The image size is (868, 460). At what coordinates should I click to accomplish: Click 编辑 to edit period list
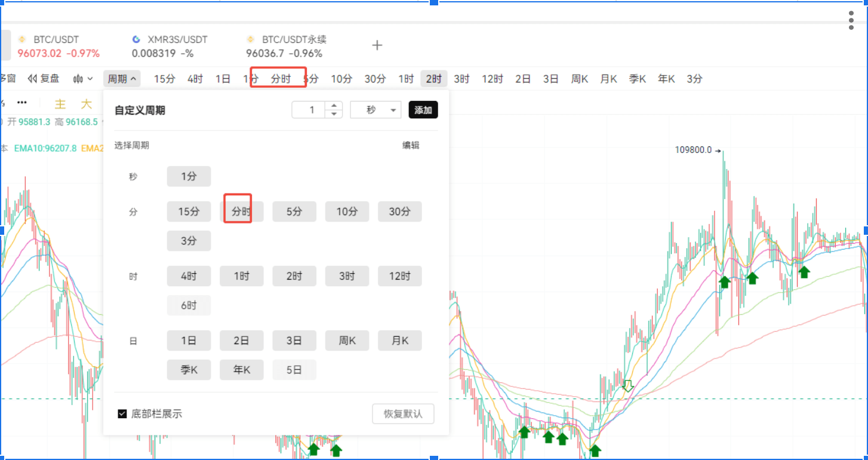[x=411, y=145]
